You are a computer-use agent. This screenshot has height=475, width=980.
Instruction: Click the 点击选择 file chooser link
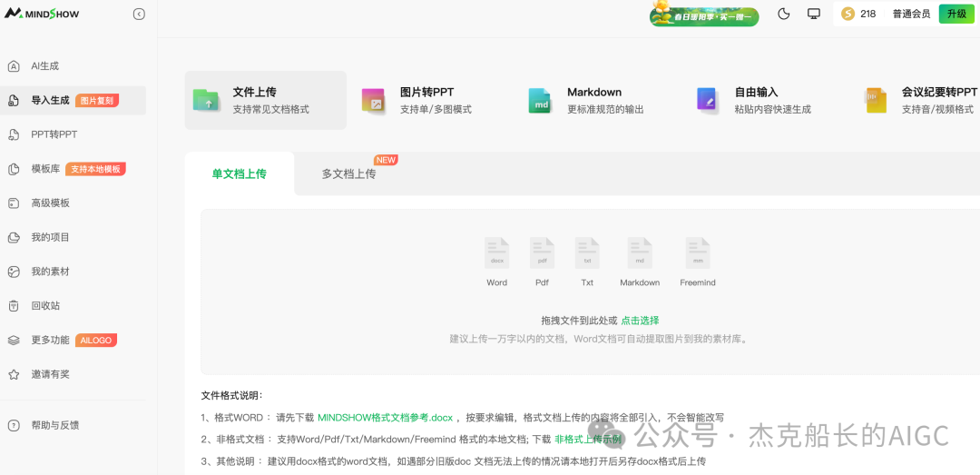pos(640,321)
